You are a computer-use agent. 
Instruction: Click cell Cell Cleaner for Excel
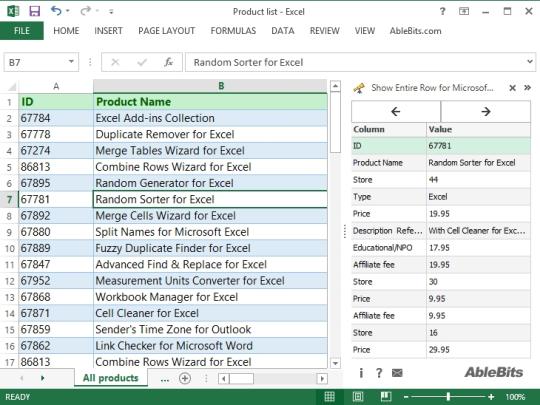tap(210, 313)
